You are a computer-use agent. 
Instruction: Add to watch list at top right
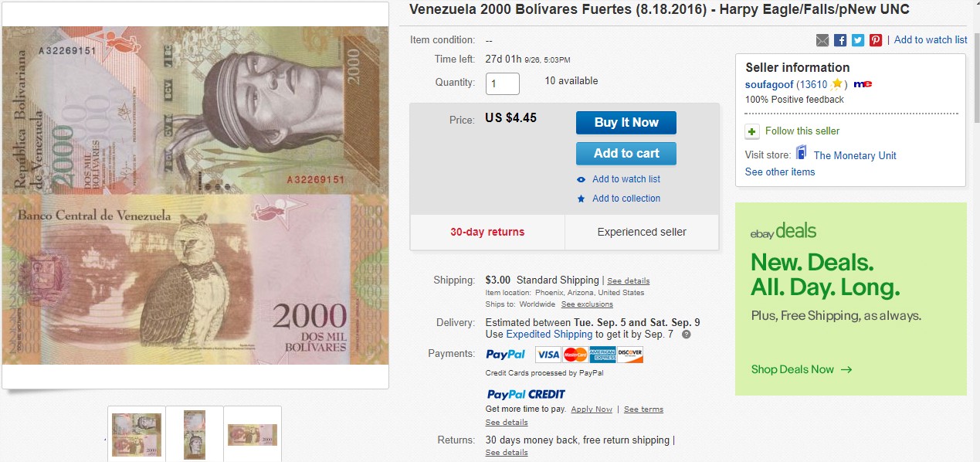tap(931, 40)
